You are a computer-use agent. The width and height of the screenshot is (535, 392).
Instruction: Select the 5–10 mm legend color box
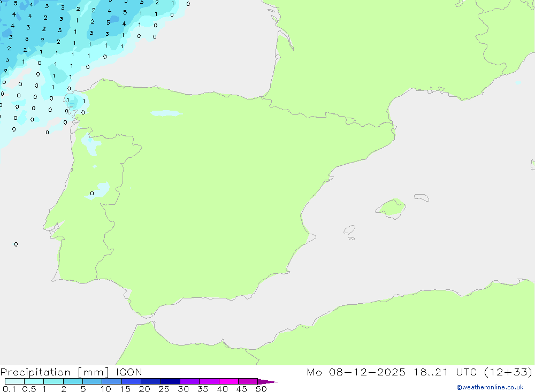pos(92,381)
